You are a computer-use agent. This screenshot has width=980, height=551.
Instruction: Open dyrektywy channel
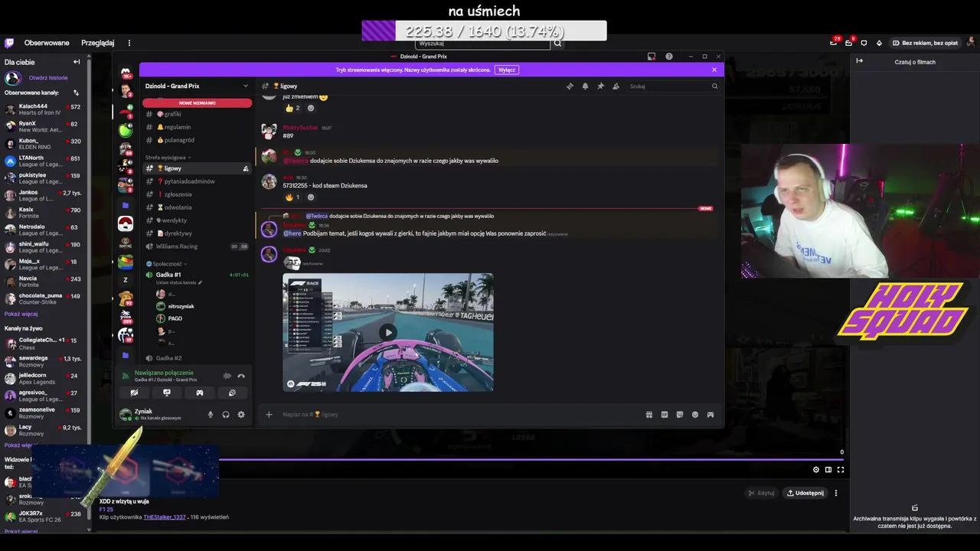(x=197, y=233)
